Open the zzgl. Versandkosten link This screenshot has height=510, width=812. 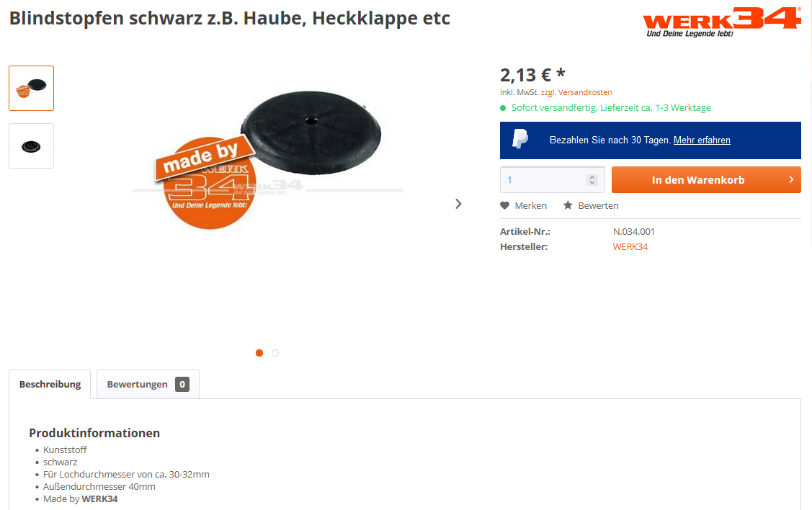click(x=576, y=92)
